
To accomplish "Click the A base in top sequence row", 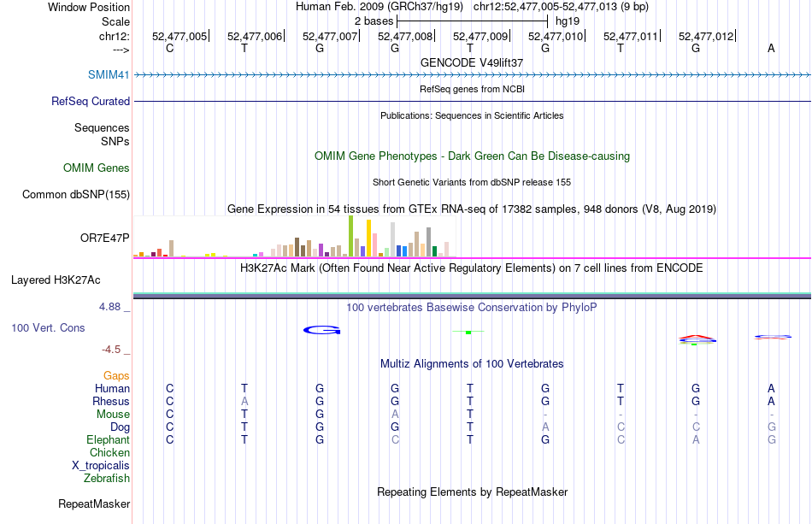I will pyautogui.click(x=771, y=48).
